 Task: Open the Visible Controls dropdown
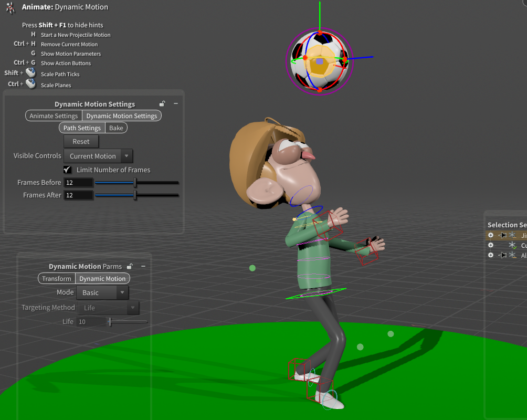[98, 156]
